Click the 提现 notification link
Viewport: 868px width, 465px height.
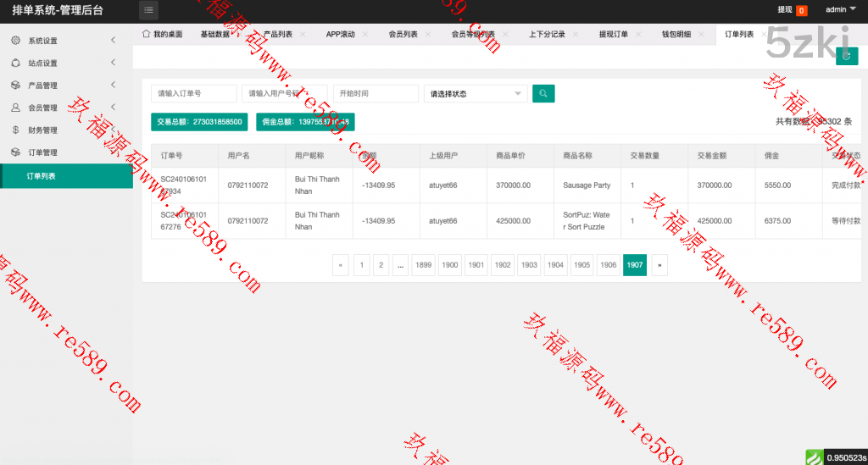click(784, 10)
